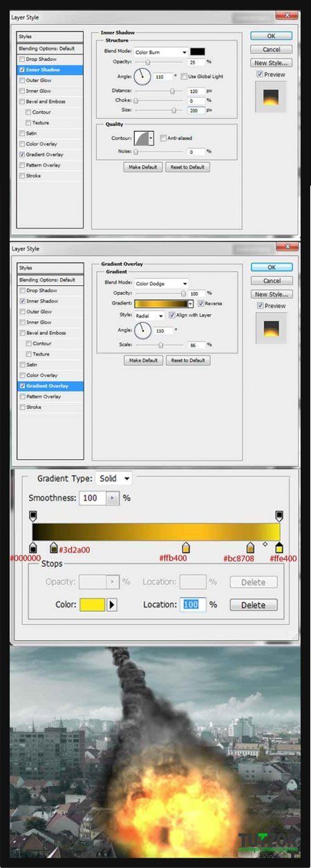
Task: Select Gradient Overlay row in Gradient Overlay dialog
Action: 50,386
